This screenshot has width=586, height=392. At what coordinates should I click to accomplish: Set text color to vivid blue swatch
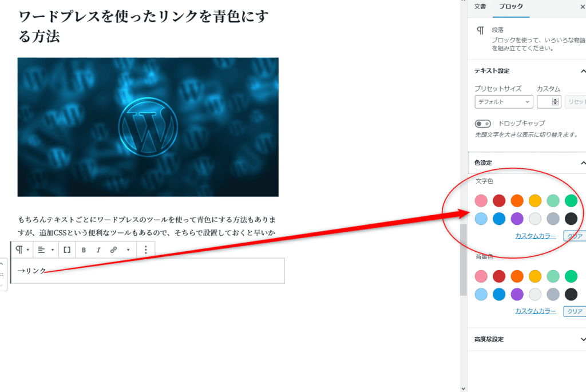499,219
